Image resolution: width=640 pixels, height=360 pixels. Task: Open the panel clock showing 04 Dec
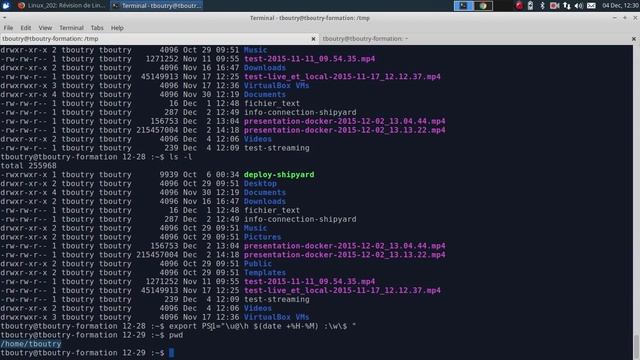click(620, 6)
